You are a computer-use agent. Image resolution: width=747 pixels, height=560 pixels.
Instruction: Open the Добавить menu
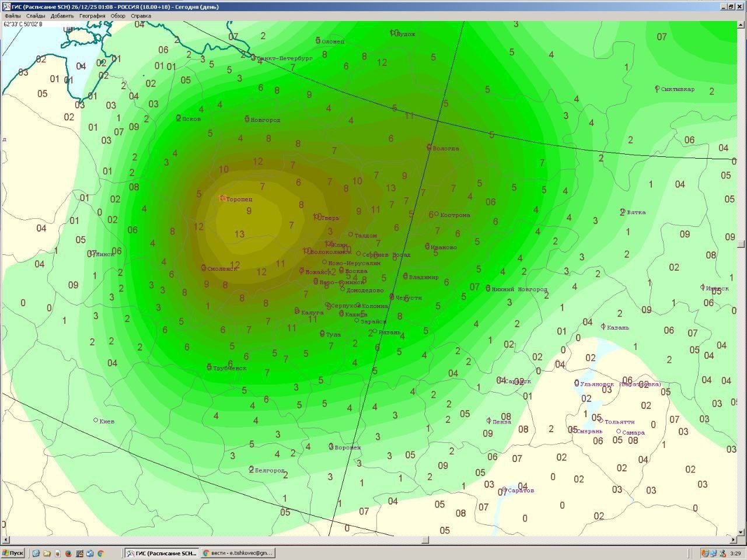[62, 16]
